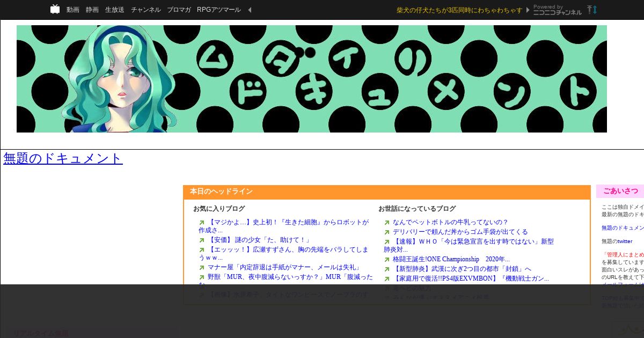The width and height of the screenshot is (644, 338).
Task: Click arrow icon beside 【マジかよ…】 entry
Action: tap(202, 223)
